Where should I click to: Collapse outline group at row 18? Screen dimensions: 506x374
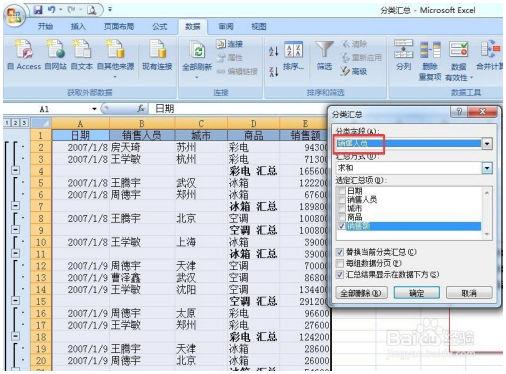point(15,336)
